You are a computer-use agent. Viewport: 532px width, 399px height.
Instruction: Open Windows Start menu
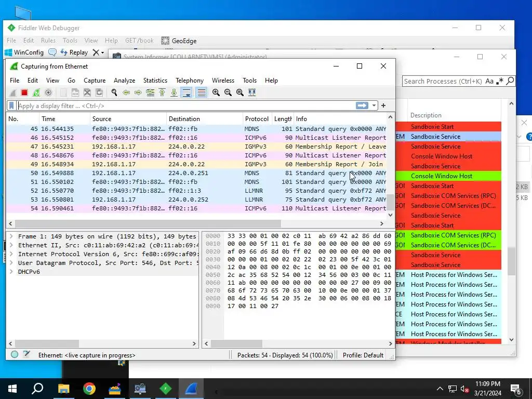coord(12,389)
